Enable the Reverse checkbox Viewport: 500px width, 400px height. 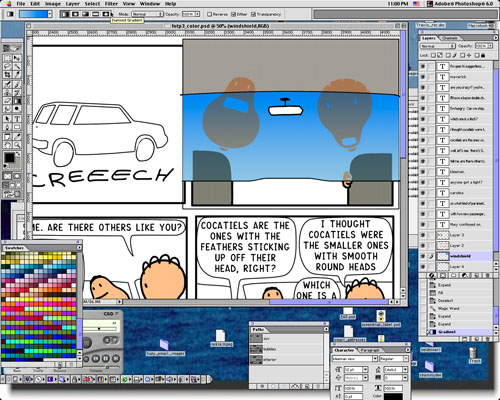[209, 14]
